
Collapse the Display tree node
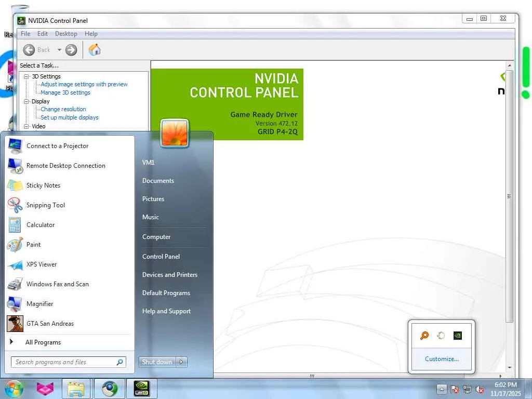26,101
